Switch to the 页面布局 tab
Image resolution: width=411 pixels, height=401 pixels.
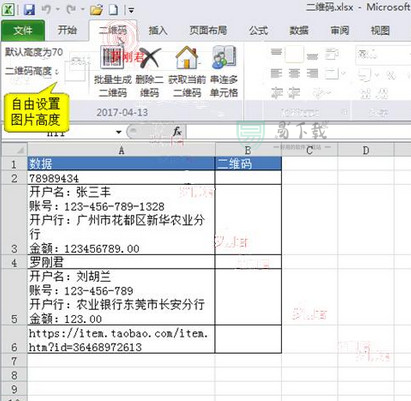coord(208,31)
